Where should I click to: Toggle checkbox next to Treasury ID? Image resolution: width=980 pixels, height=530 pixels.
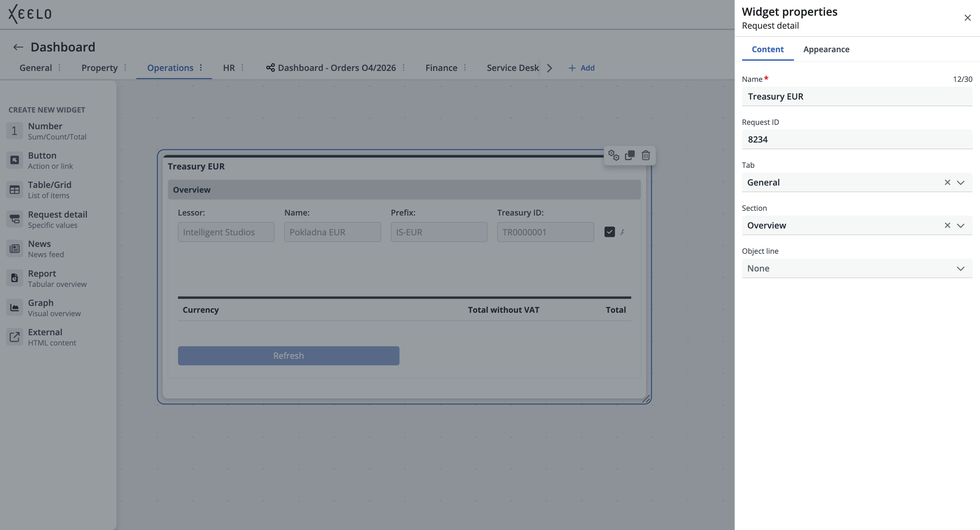(610, 232)
